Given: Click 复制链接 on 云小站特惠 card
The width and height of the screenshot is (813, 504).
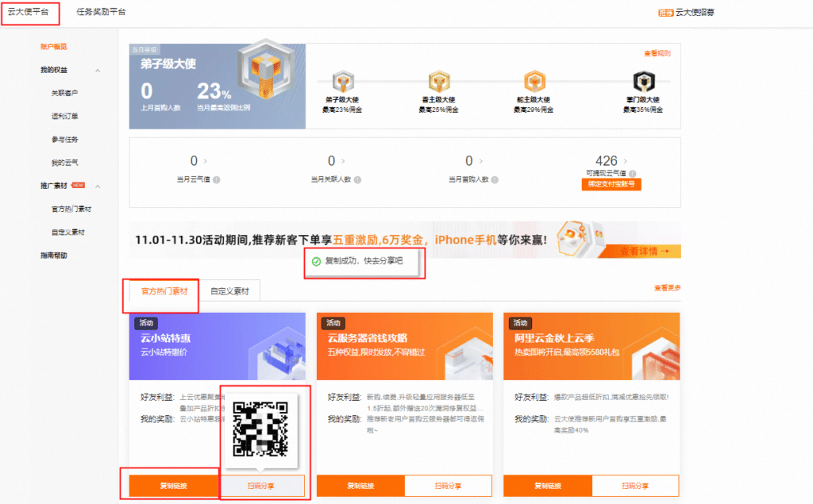Looking at the screenshot, I should point(174,486).
